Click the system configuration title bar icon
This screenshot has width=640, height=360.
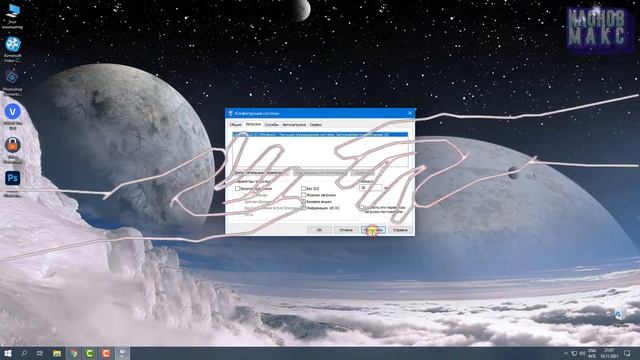pyautogui.click(x=230, y=113)
